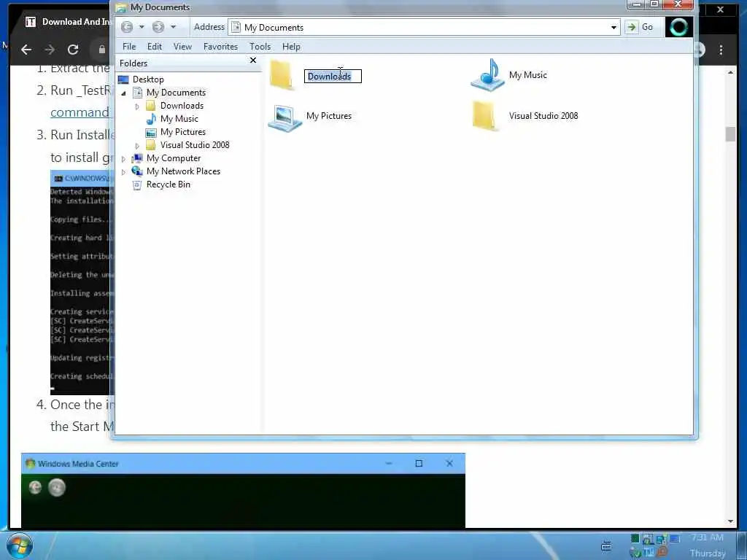Expand the Downloads node in Folders tree

(x=137, y=106)
